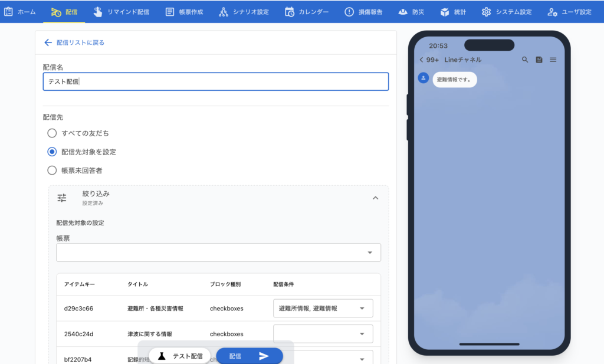This screenshot has height=364, width=604.
Task: Click the paper plane send icon
Action: click(x=264, y=356)
